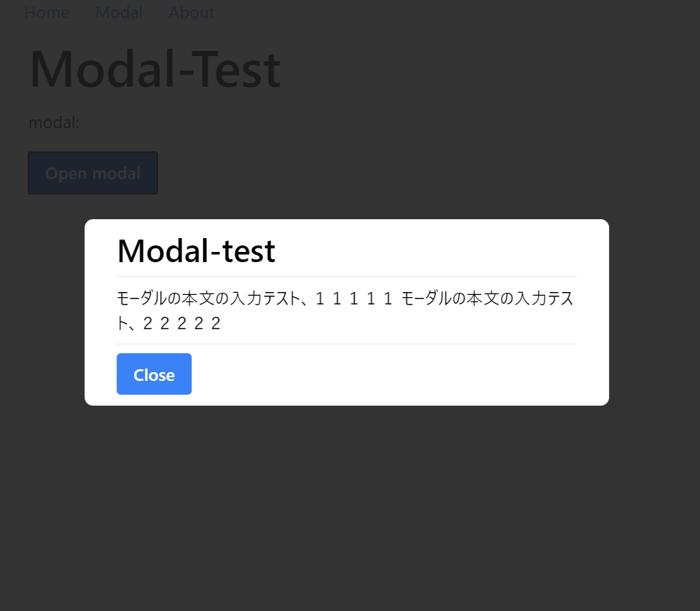Click the navbar area at top
The height and width of the screenshot is (611, 700).
350,12
